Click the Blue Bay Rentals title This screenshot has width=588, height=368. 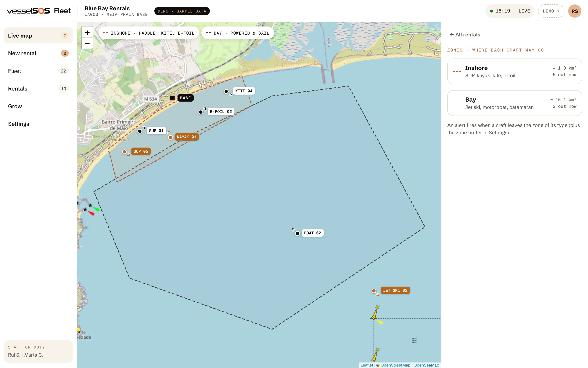[107, 8]
